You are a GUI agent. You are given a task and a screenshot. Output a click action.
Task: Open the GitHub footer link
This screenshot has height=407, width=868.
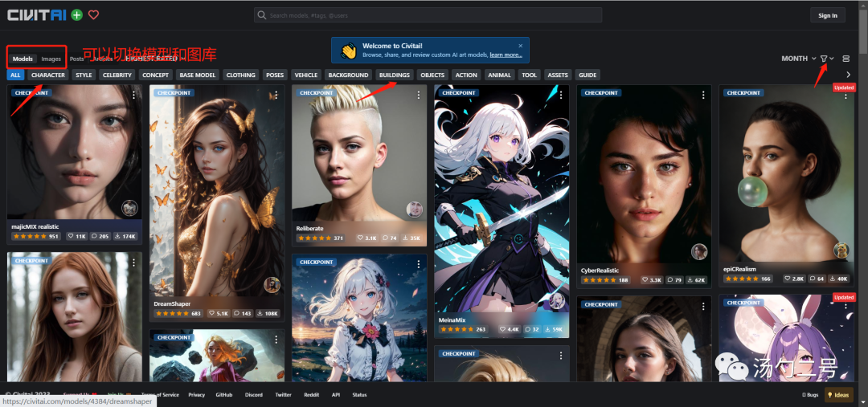[x=223, y=395]
